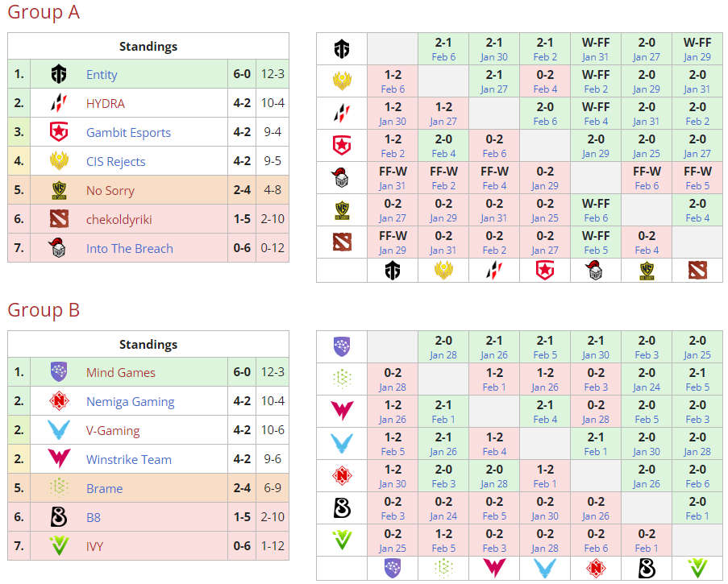Click Gambit Esports logo in the standings table

tap(59, 133)
